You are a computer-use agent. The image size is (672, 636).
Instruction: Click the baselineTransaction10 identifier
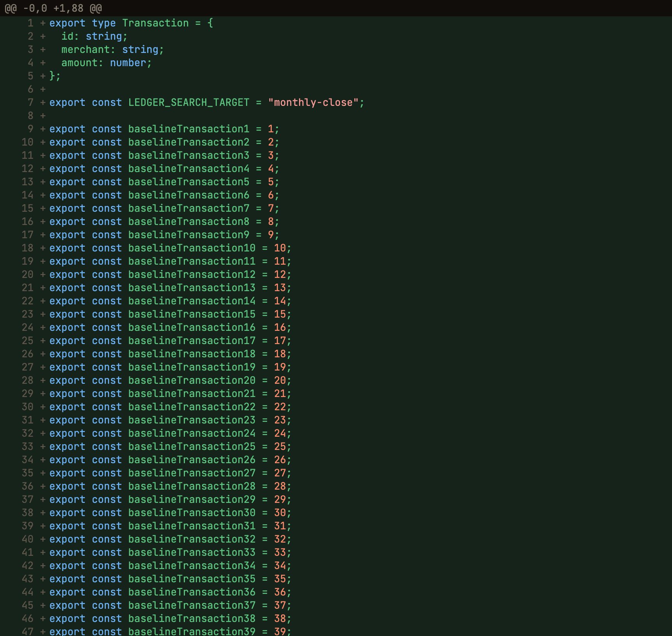[x=192, y=248]
